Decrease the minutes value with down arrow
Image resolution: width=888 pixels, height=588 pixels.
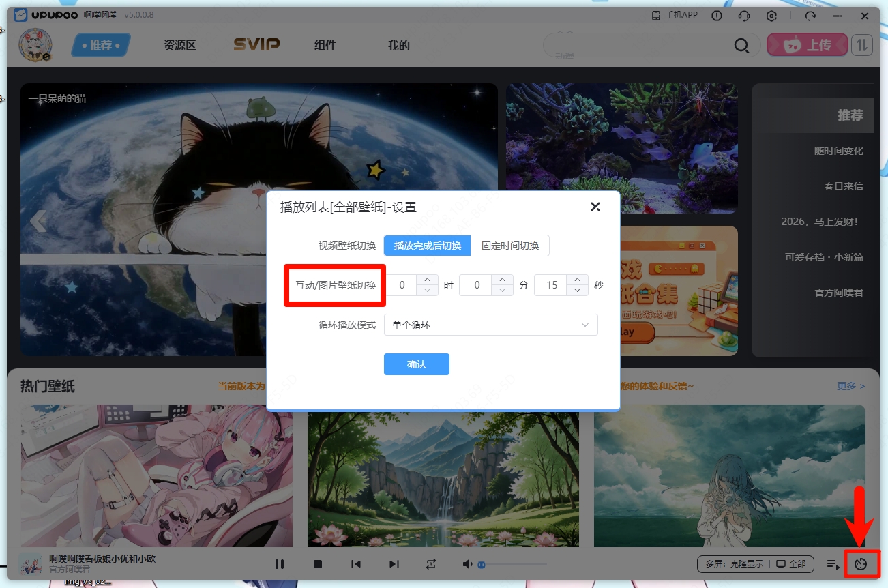tap(502, 291)
